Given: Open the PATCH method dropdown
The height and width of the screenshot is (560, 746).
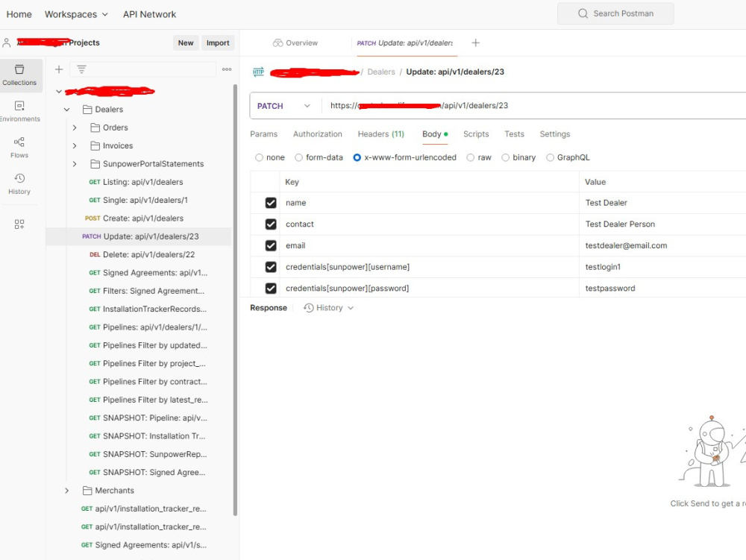Looking at the screenshot, I should pyautogui.click(x=284, y=106).
